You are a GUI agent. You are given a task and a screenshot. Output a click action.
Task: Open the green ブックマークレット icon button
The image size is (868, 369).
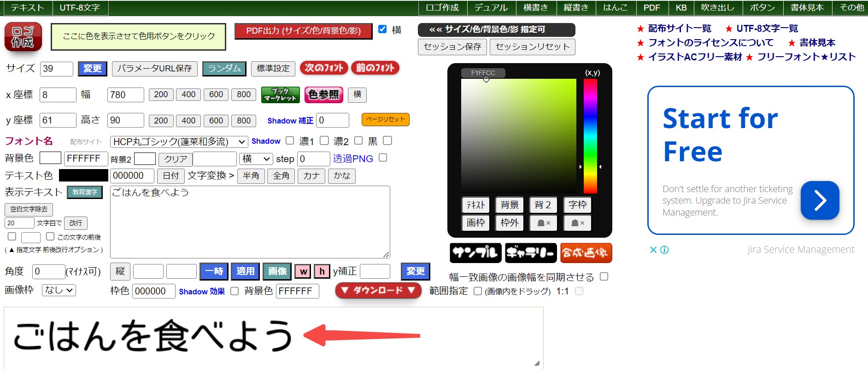pyautogui.click(x=280, y=95)
